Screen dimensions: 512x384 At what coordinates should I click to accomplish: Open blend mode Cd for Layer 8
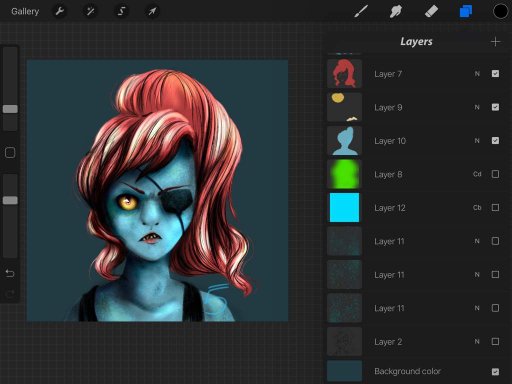pyautogui.click(x=477, y=174)
